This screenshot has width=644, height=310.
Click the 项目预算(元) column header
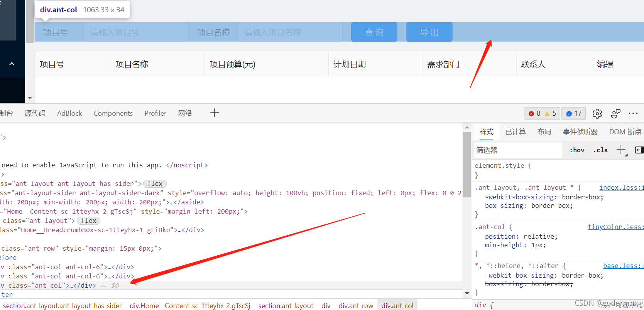pos(267,64)
